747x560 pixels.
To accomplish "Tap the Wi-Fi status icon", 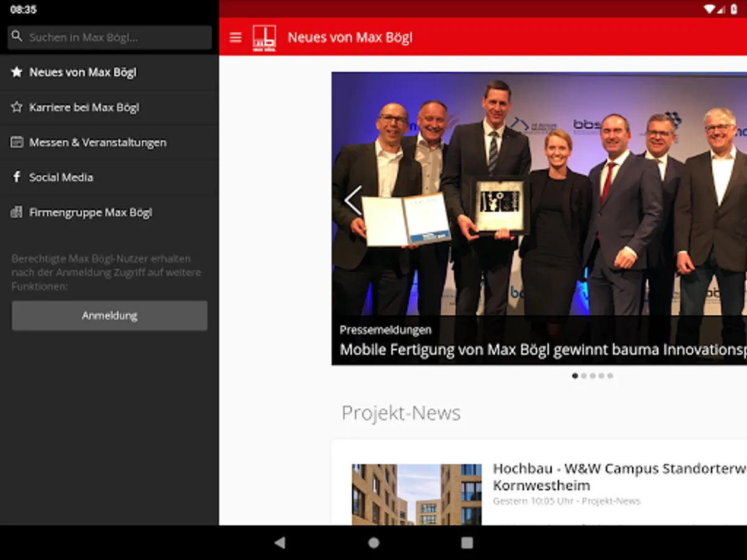I will click(710, 9).
